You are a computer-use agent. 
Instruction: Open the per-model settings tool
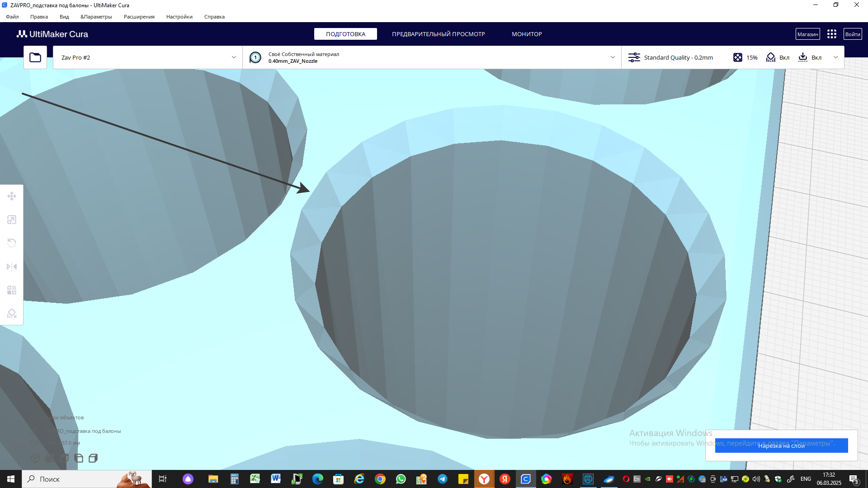tap(12, 290)
